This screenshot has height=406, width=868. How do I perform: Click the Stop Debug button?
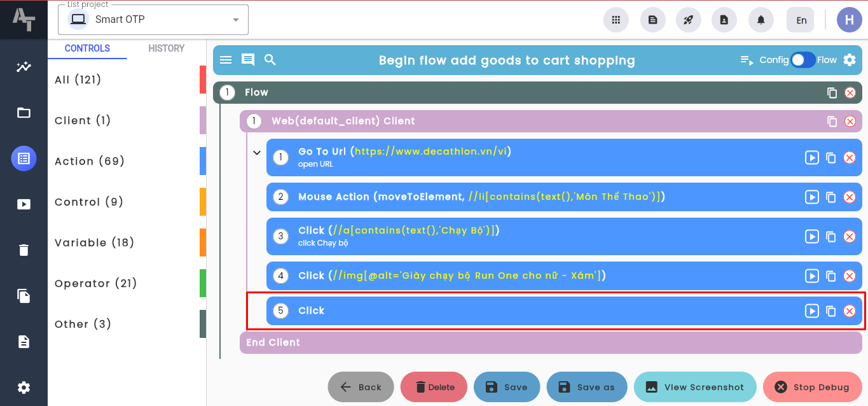812,387
